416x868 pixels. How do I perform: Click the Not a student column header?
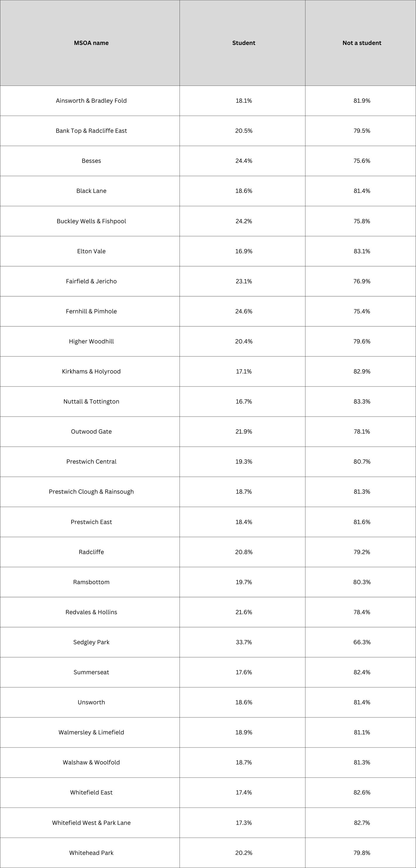pos(362,43)
